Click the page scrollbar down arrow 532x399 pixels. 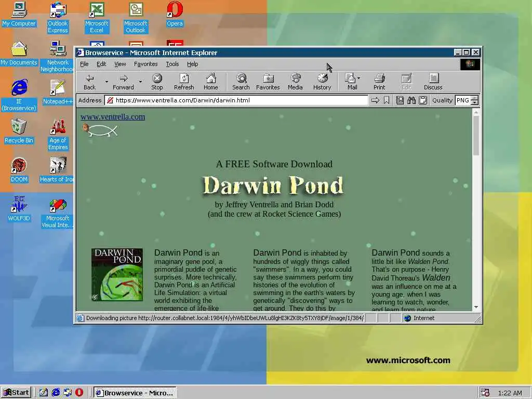click(x=476, y=307)
